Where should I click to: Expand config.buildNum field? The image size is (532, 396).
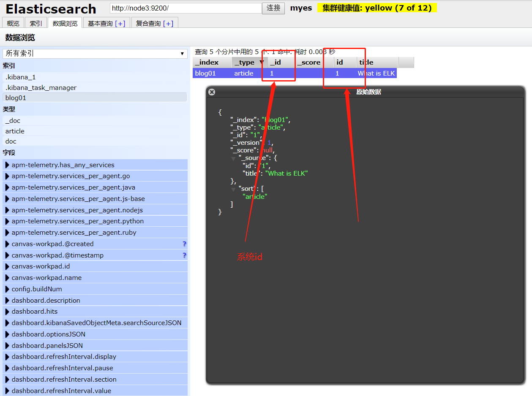point(95,289)
